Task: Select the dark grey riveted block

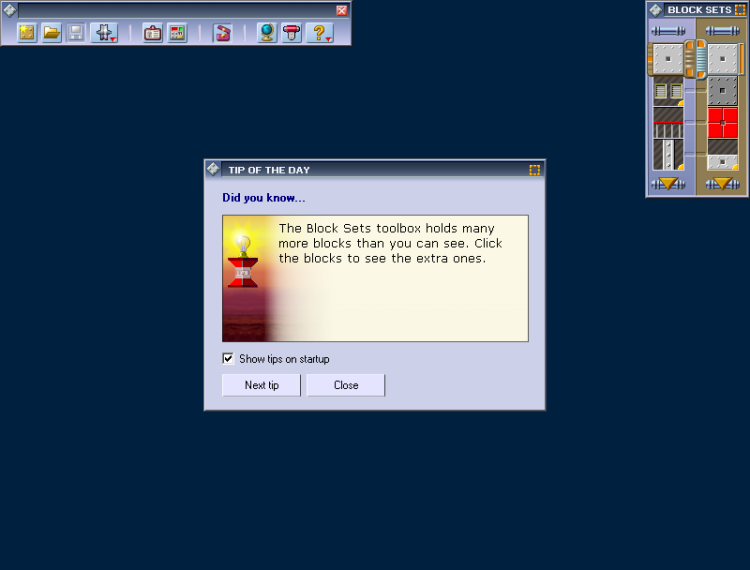Action: tap(722, 91)
